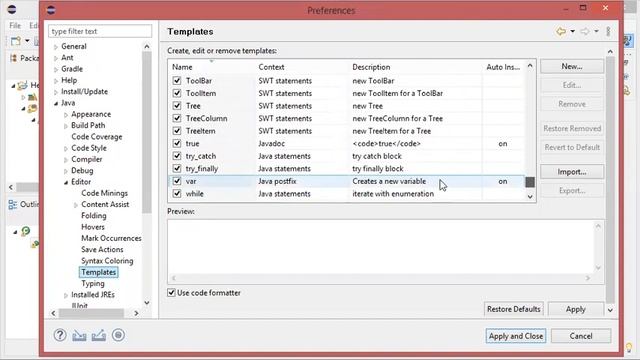Viewport: 640px width, 360px height.
Task: Click the preference tree scroll down arrow
Action: [x=147, y=303]
